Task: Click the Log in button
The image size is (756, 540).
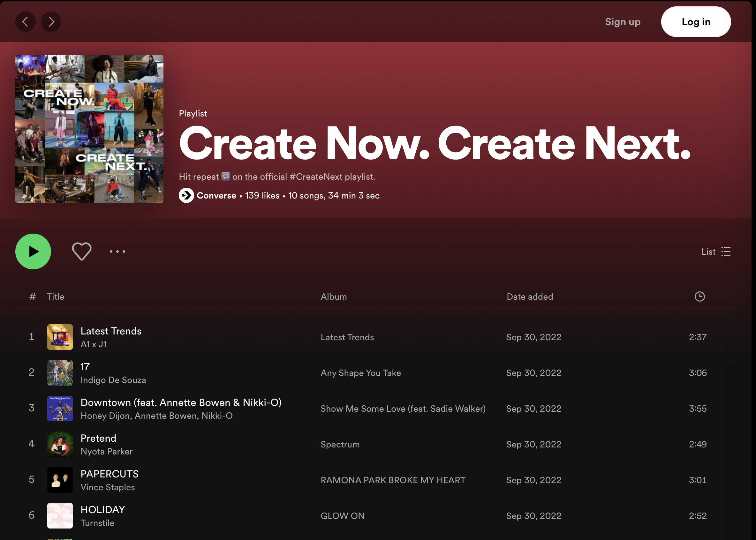Action: 695,22
